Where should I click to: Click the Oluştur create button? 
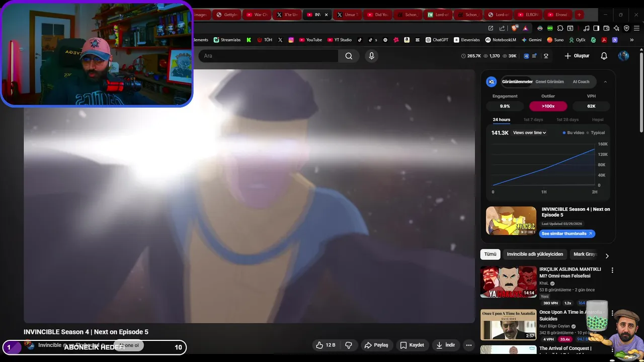coord(577,56)
